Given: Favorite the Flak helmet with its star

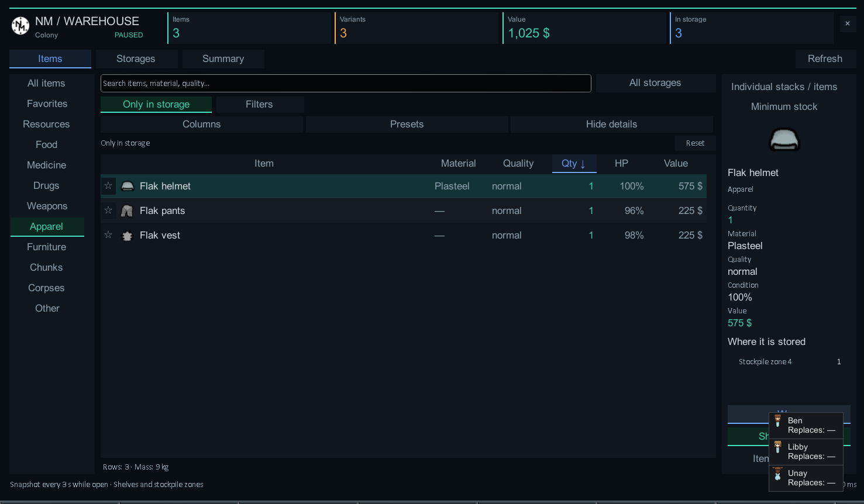Looking at the screenshot, I should 108,186.
